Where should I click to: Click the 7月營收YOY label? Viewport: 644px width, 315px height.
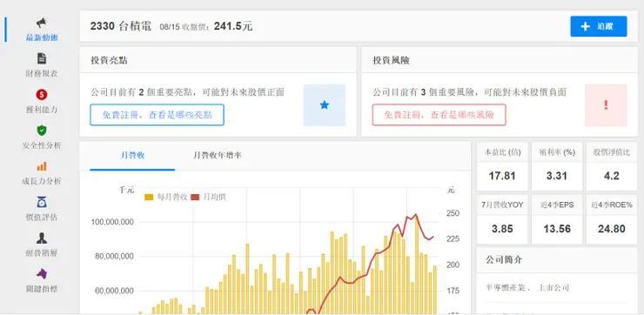click(x=502, y=205)
